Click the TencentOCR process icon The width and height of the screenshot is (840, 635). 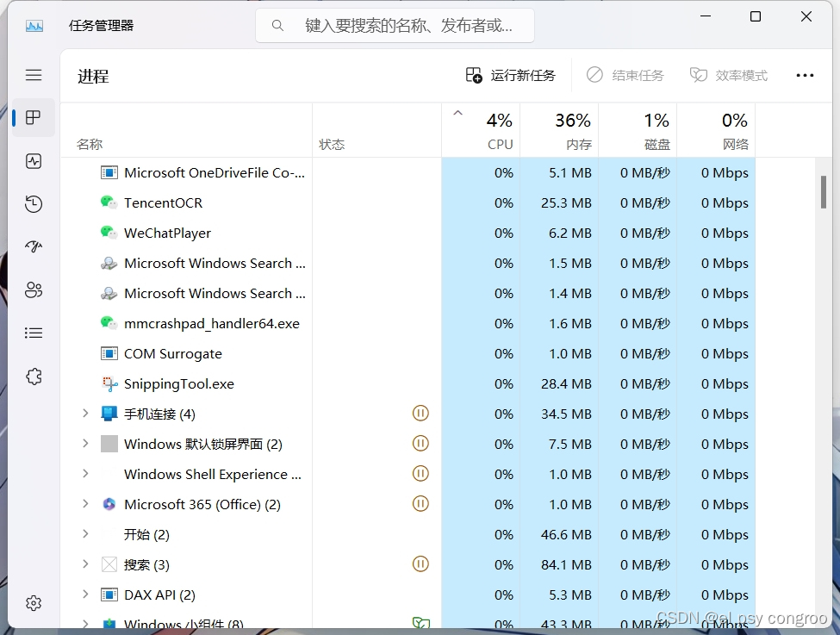pos(109,202)
